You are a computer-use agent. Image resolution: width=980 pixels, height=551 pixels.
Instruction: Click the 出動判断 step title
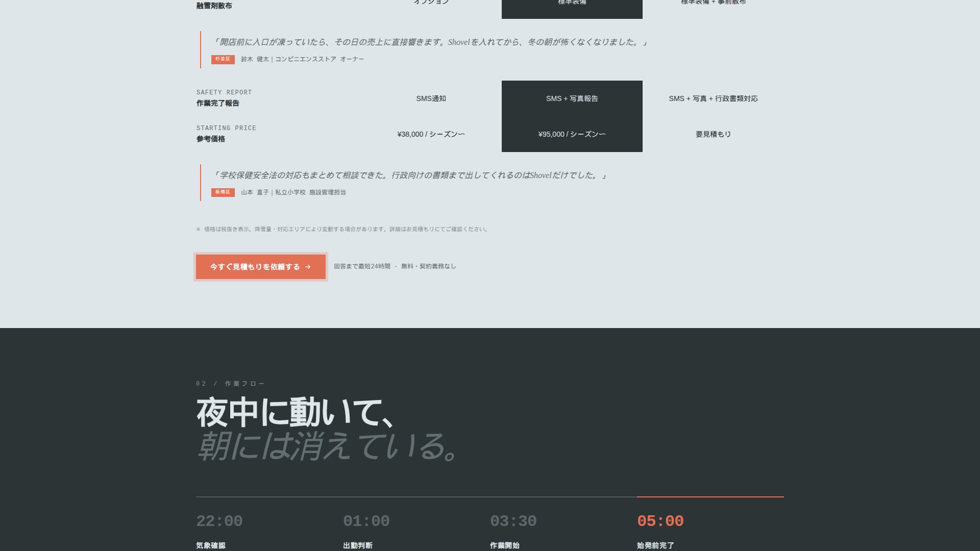[x=358, y=545]
